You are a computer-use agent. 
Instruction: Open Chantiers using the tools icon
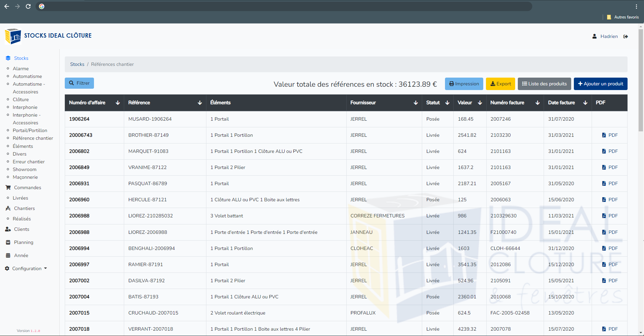(x=8, y=208)
